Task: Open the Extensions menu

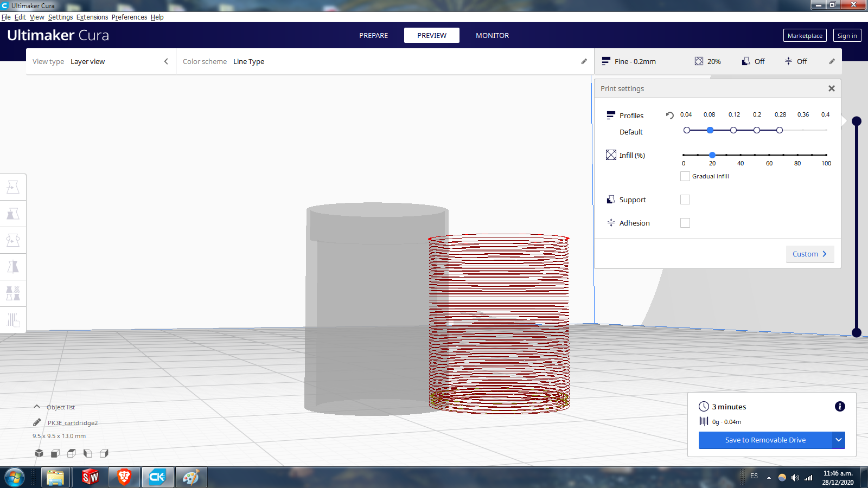Action: tap(92, 17)
